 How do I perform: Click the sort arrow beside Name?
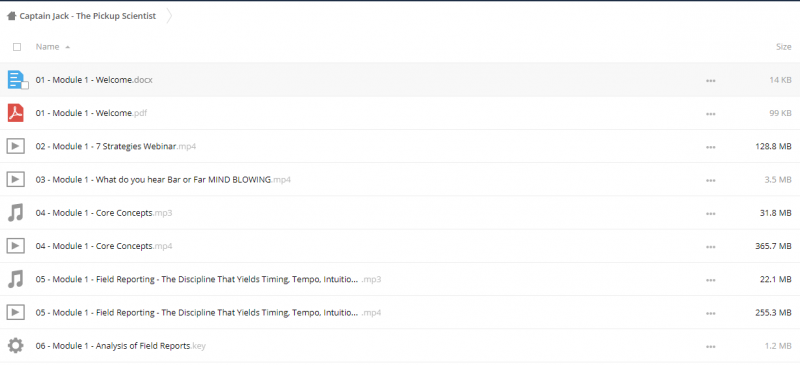[67, 47]
